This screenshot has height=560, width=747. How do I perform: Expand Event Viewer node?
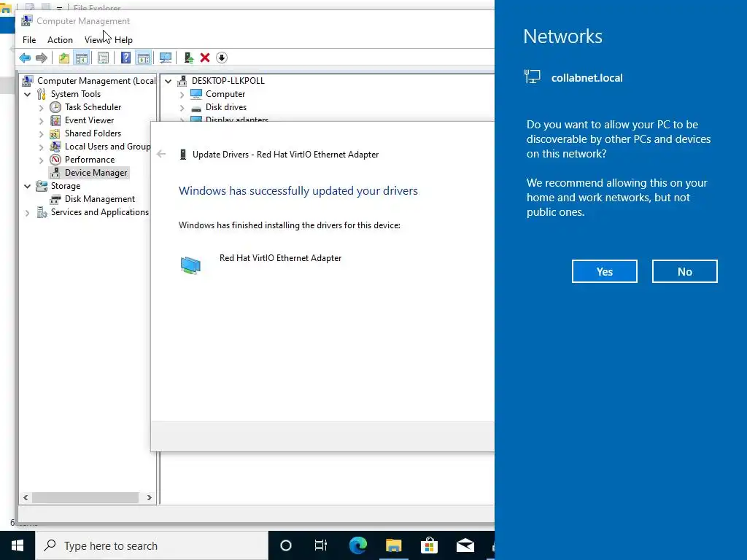[42, 121]
